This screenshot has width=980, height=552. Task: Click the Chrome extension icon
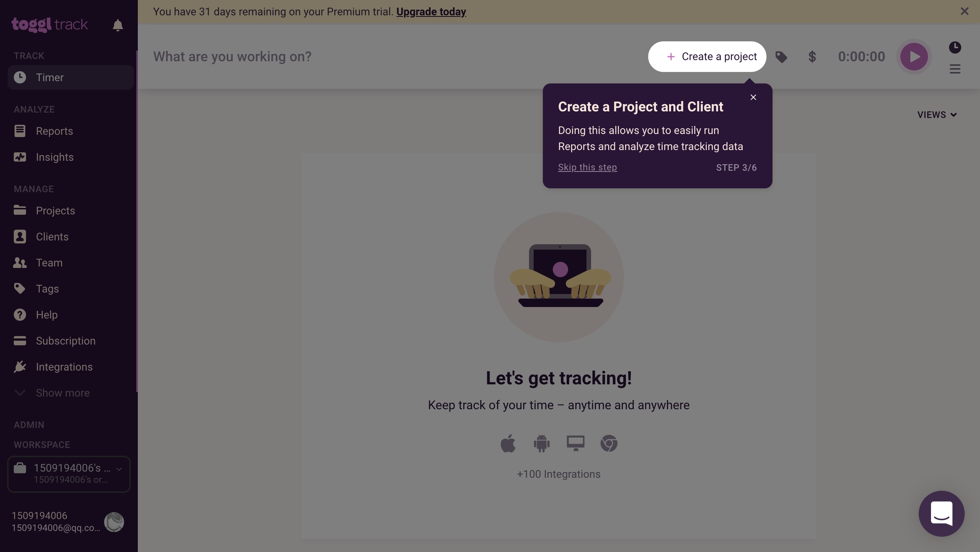(609, 443)
